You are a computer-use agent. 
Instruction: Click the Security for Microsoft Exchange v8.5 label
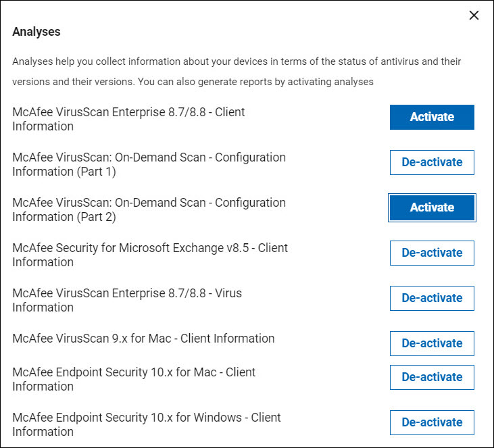[150, 255]
